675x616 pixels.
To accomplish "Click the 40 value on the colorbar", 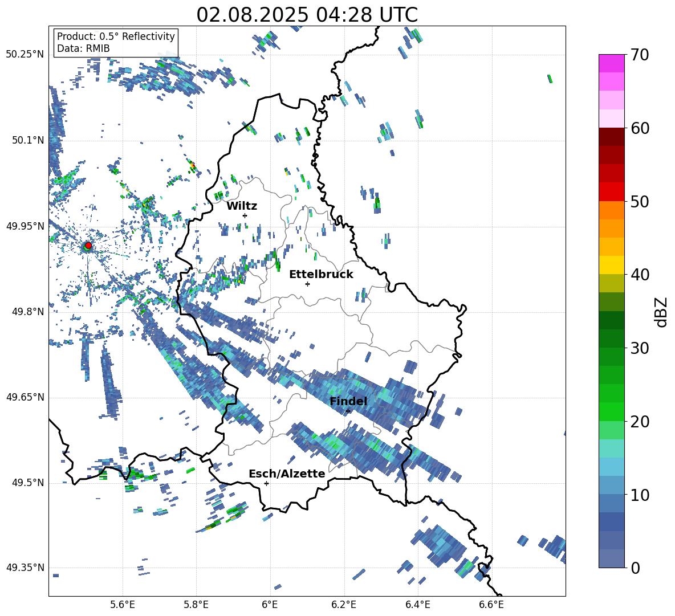I will pos(640,275).
